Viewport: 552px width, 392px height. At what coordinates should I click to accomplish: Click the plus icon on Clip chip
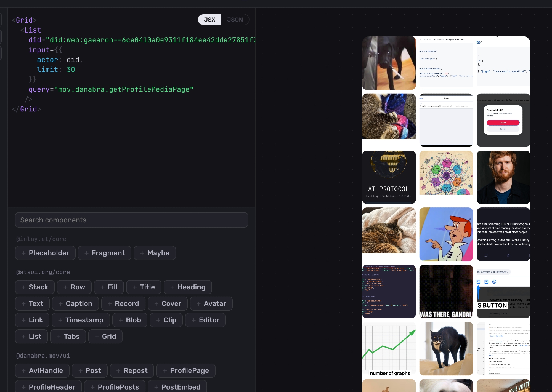click(x=158, y=320)
